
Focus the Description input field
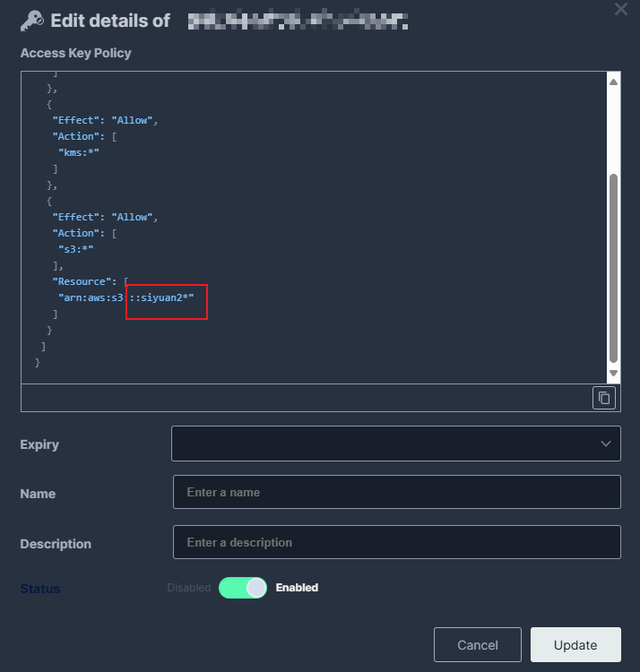pos(396,542)
